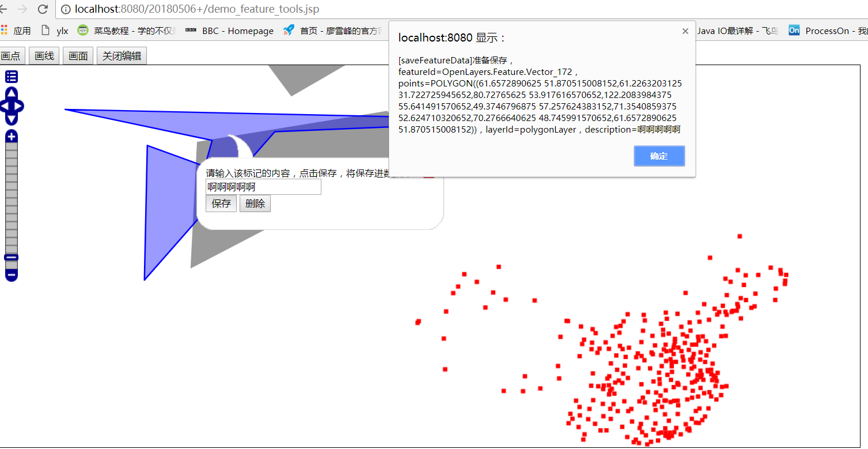Select the 画点 draw point tool

pos(12,56)
